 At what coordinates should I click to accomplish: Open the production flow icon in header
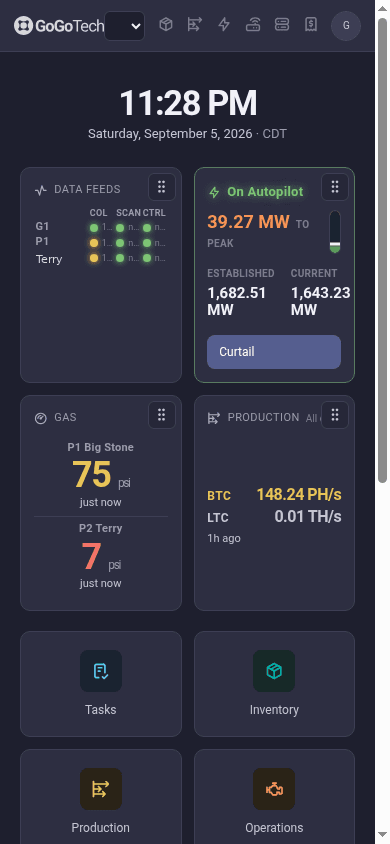point(195,24)
